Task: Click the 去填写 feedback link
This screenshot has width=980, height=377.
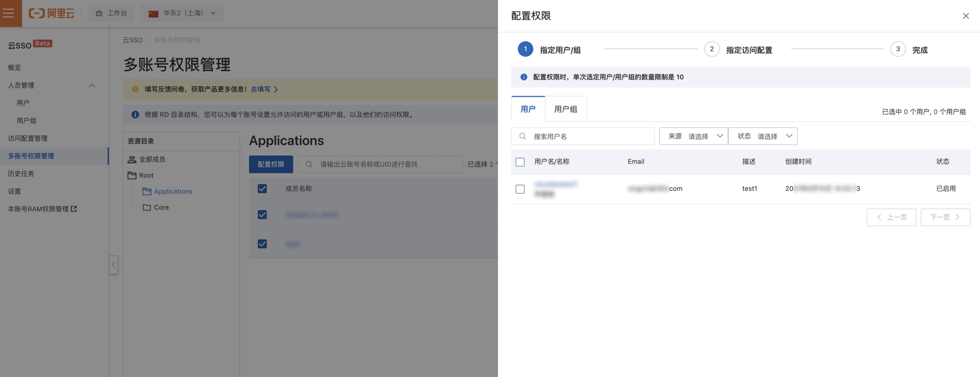Action: (x=261, y=89)
